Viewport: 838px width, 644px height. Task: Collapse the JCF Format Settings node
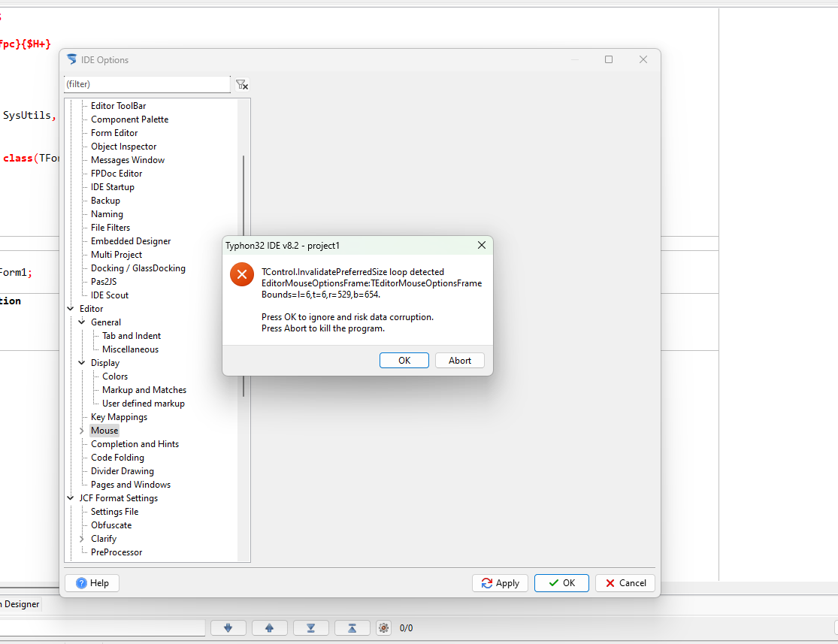(x=71, y=497)
